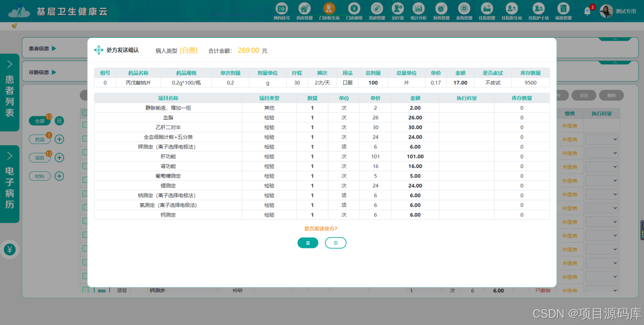Confirm sending prescription with 是 button
Viewport: 644px width, 325px height.
[308, 243]
